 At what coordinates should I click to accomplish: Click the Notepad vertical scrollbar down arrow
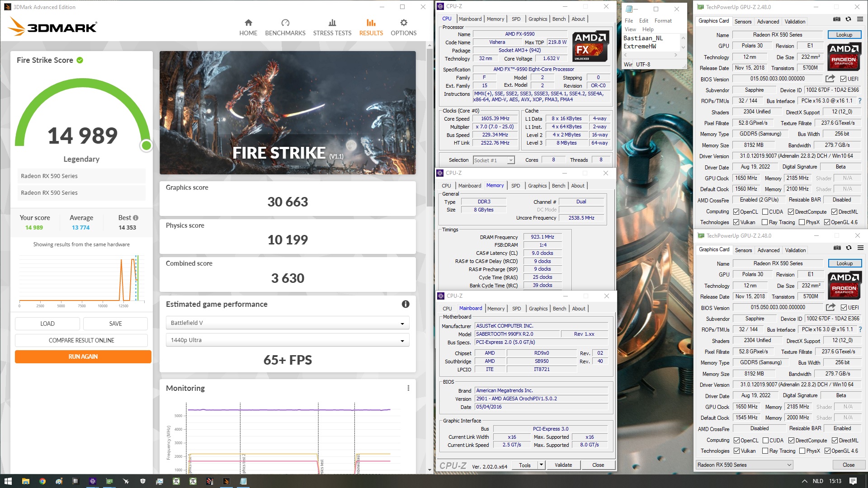click(x=683, y=47)
